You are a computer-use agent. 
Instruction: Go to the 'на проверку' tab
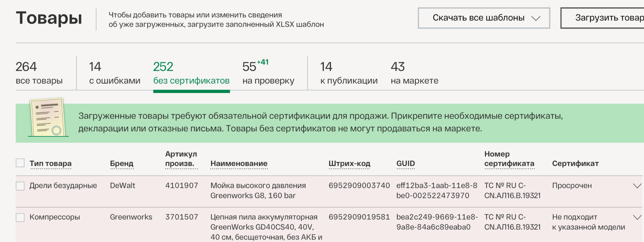tap(268, 73)
